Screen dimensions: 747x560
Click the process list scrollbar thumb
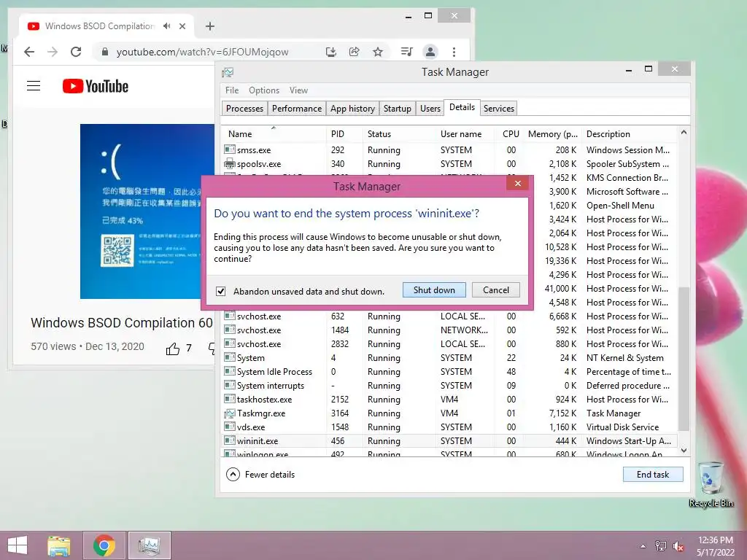[684, 359]
